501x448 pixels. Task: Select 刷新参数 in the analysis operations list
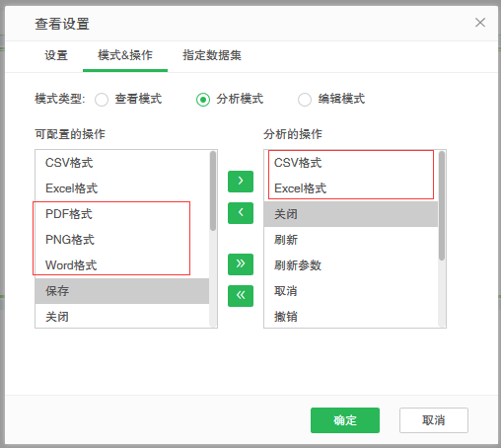tap(351, 265)
